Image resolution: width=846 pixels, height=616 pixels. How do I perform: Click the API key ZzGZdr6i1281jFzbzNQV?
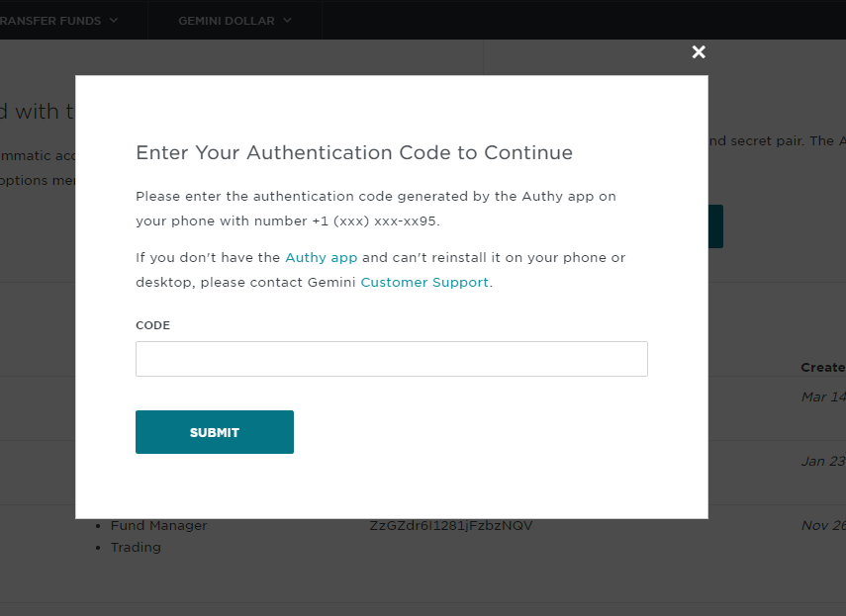(x=451, y=525)
